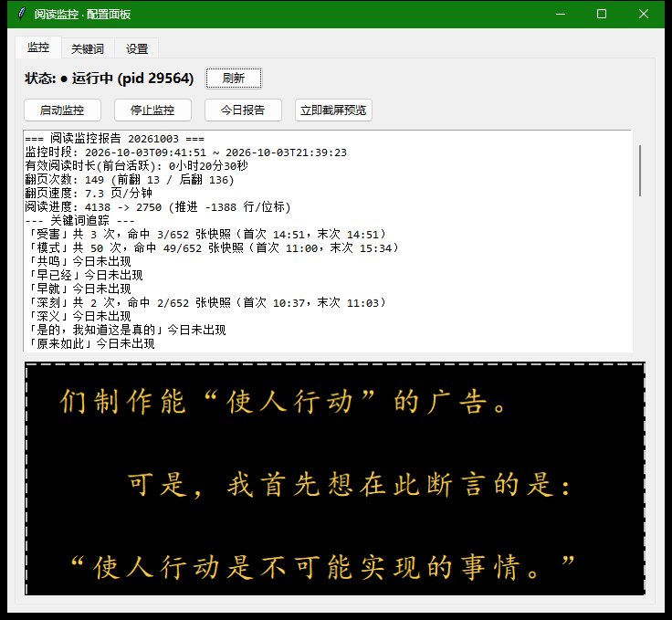Click the 「模式」共 50 次 keyword line
The height and width of the screenshot is (620, 672).
[x=213, y=248]
